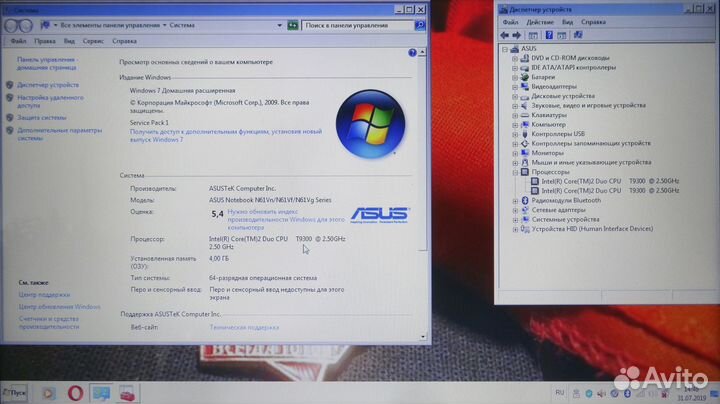This screenshot has height=404, width=720.
Task: Click scroll down arrow in System window
Action: 422,337
